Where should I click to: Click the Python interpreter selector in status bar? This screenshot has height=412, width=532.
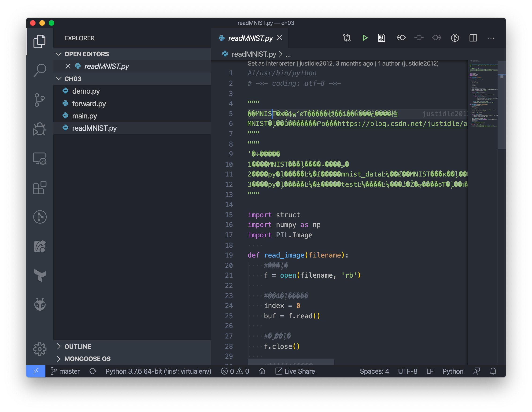(158, 371)
